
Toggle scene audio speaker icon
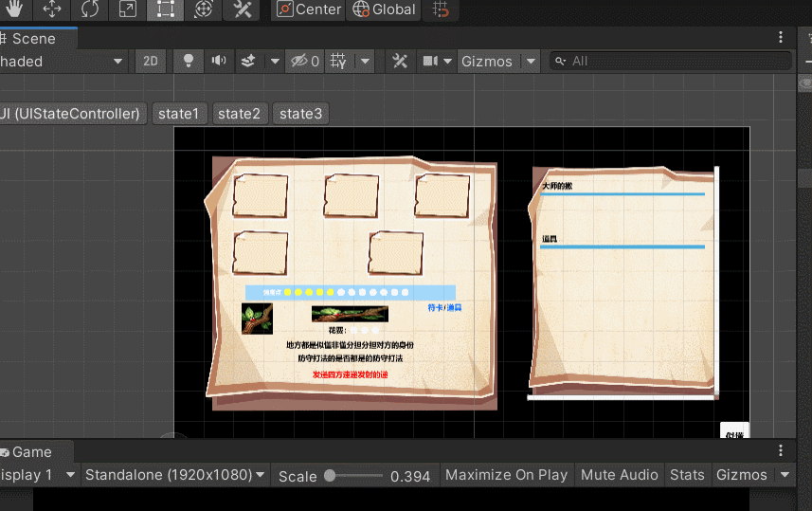click(219, 62)
